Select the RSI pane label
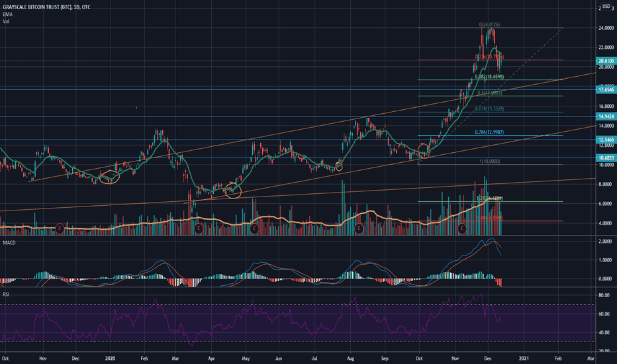 coord(6,295)
